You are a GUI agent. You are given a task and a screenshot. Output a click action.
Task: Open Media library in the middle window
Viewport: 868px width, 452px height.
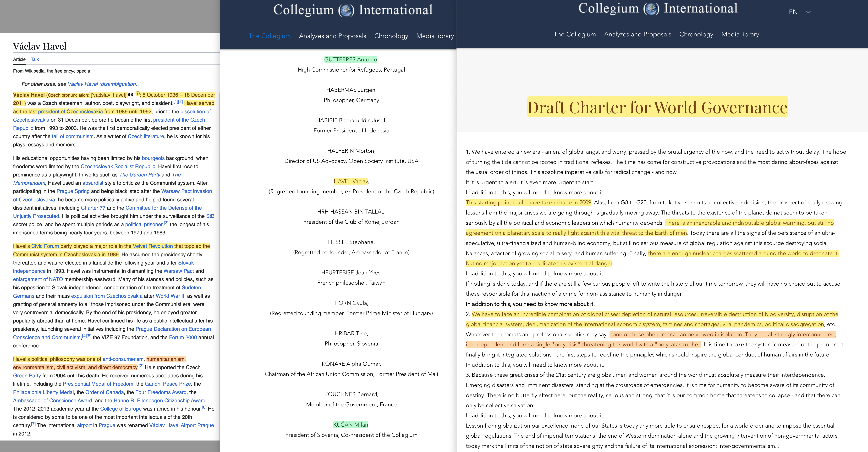(435, 36)
